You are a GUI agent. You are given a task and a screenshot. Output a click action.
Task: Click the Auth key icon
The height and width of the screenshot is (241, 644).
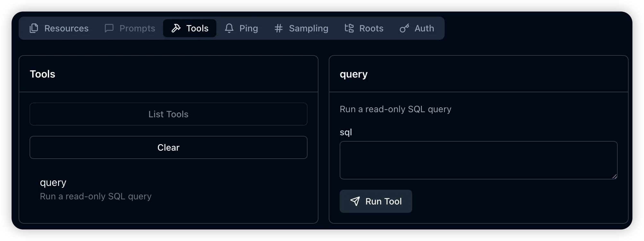(x=404, y=28)
